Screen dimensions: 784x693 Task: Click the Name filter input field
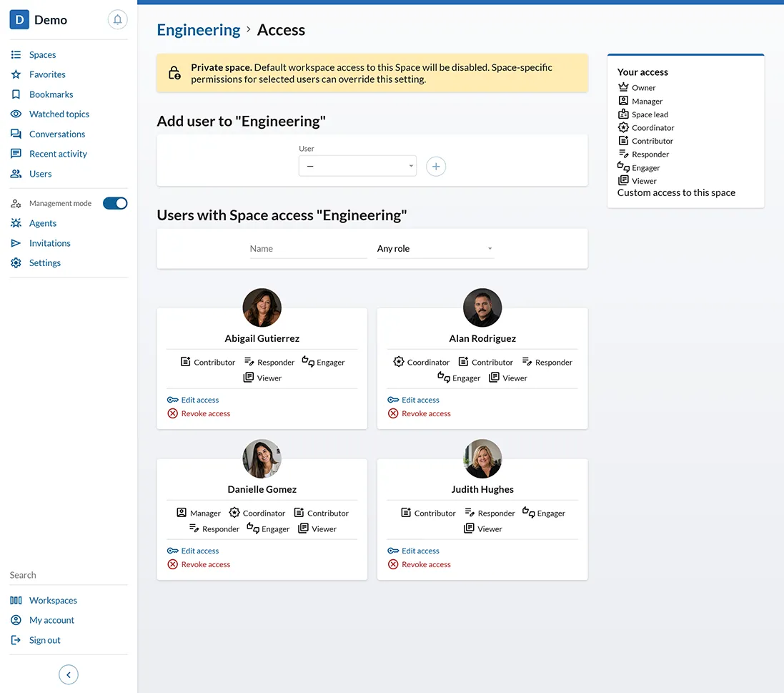click(308, 249)
